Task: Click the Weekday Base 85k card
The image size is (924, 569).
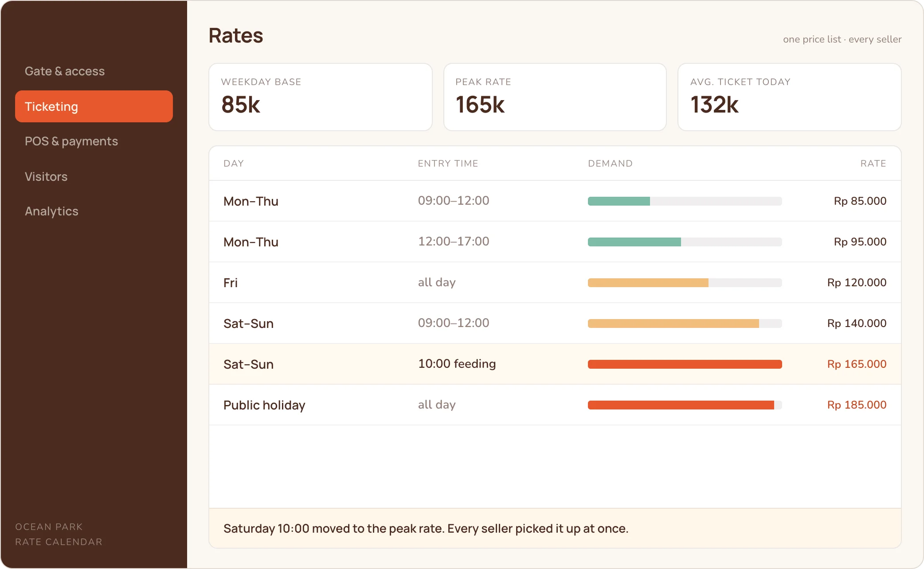Action: 320,97
